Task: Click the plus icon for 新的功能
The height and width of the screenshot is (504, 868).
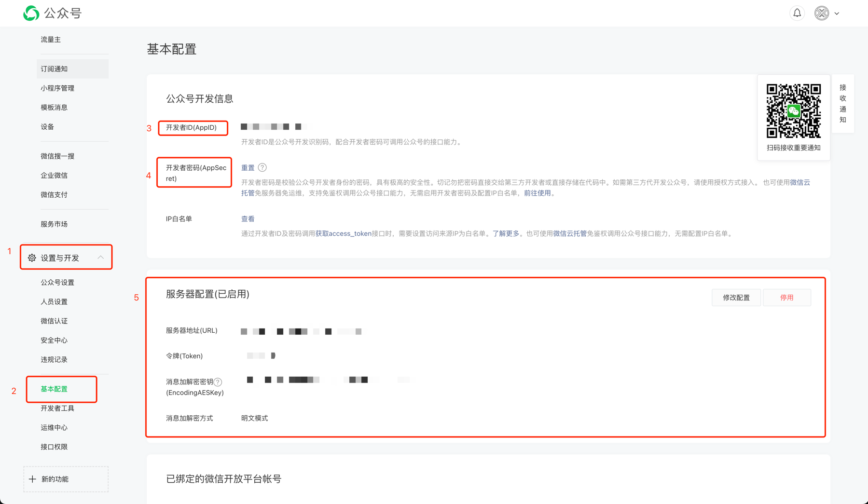Action: 32,479
